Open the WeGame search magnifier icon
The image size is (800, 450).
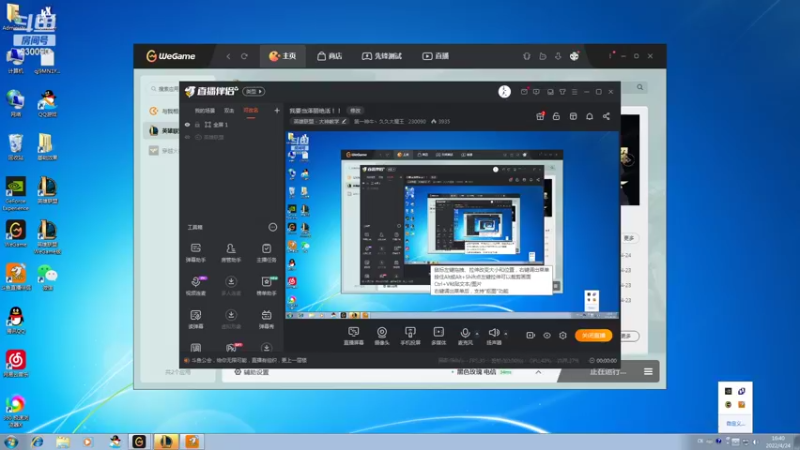click(x=640, y=87)
